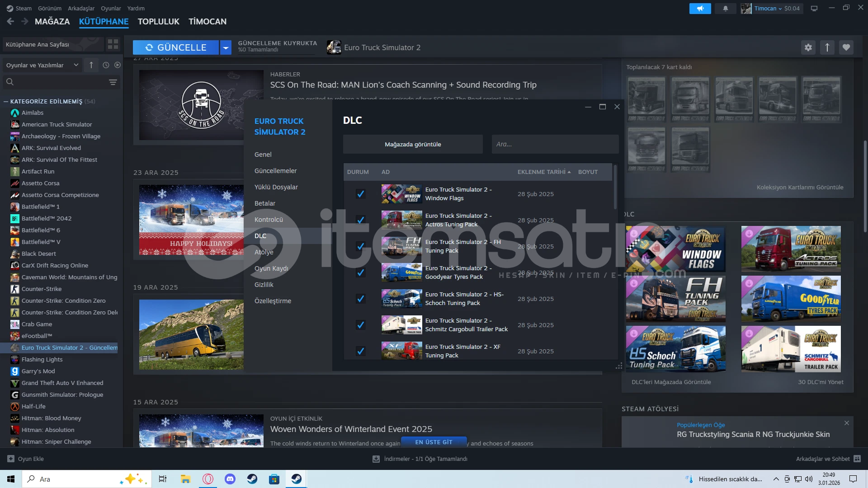The height and width of the screenshot is (488, 868).
Task: Toggle the Actros Tuning Pack checkbox
Action: pyautogui.click(x=360, y=220)
